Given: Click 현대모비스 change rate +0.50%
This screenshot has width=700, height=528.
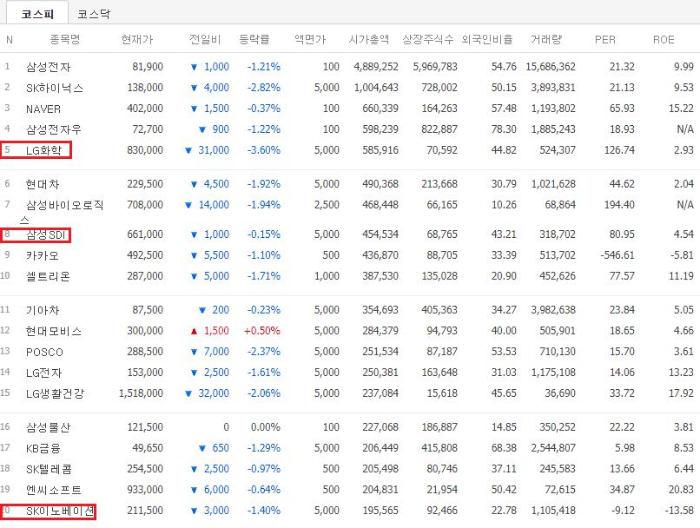Looking at the screenshot, I should point(262,331).
